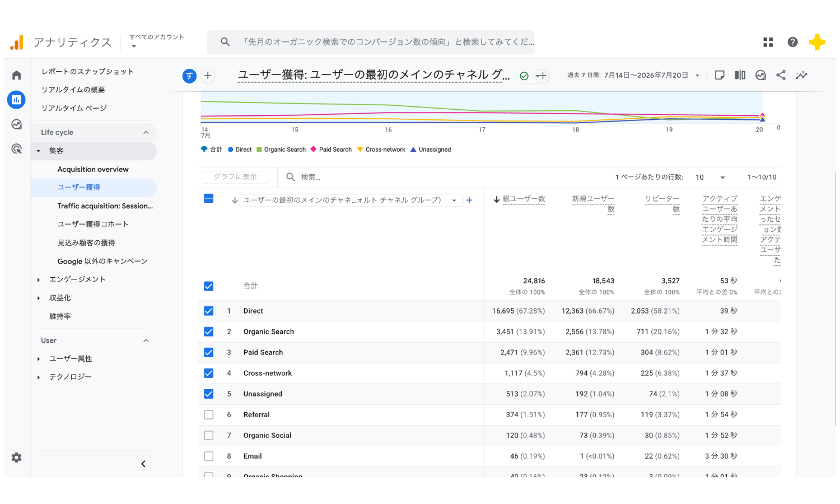Image resolution: width=840 pixels, height=504 pixels.
Task: Click the yellow account avatar icon
Action: coord(817,42)
